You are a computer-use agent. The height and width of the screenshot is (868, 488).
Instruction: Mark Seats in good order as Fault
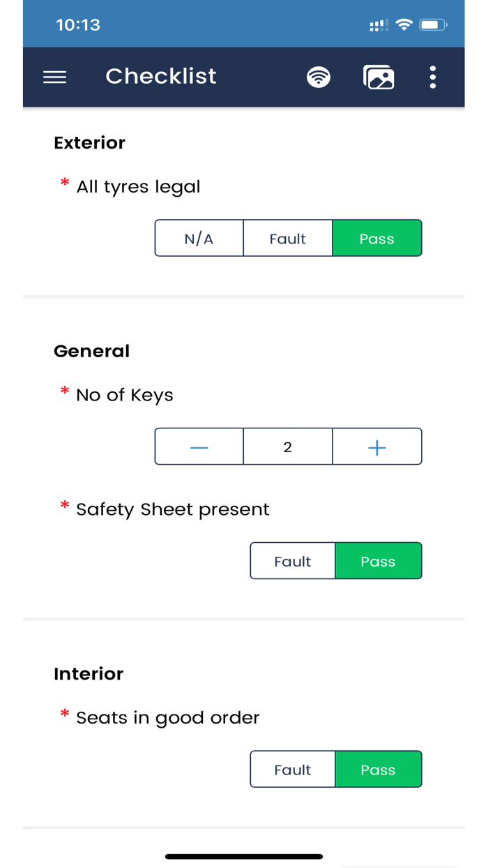click(x=293, y=770)
